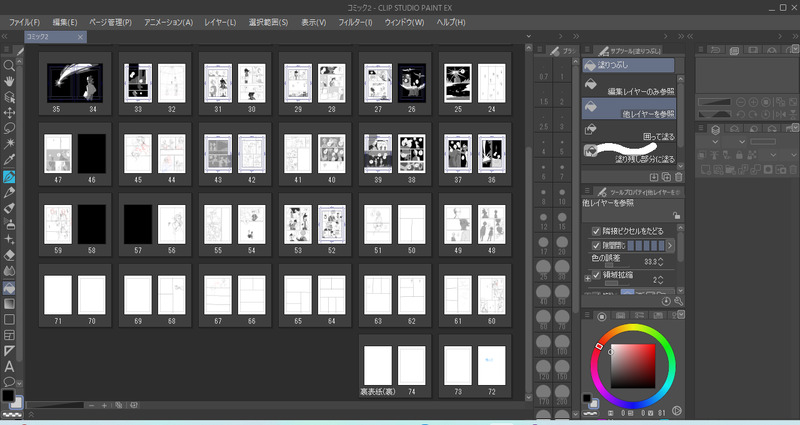Image resolution: width=800 pixels, height=425 pixels.
Task: Select brush size 100 preset
Action: click(x=562, y=344)
